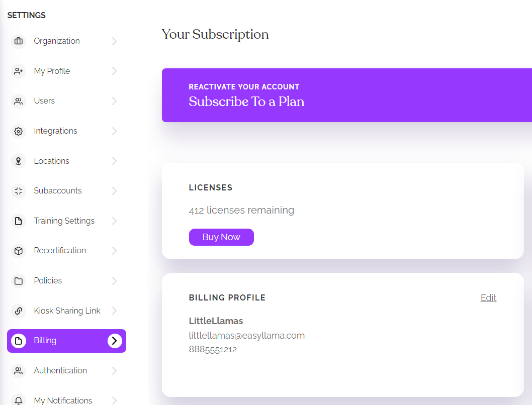
Task: Click the Kiosk Sharing Link chain icon
Action: [x=19, y=311]
